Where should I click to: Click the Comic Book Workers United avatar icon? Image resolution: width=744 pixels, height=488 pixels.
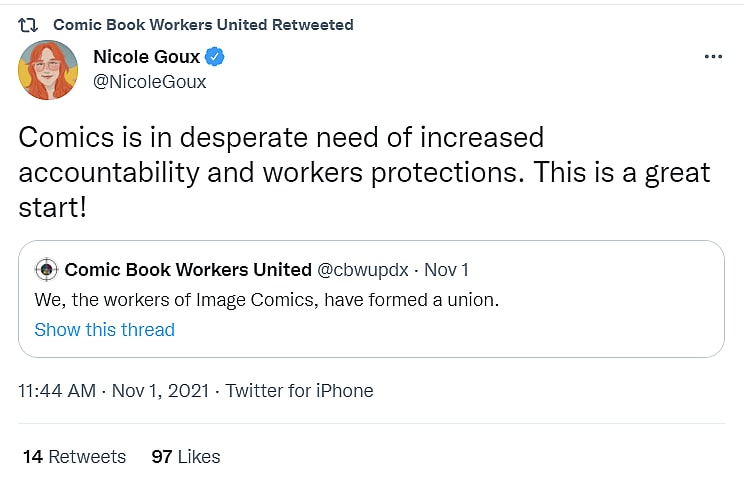pyautogui.click(x=46, y=269)
